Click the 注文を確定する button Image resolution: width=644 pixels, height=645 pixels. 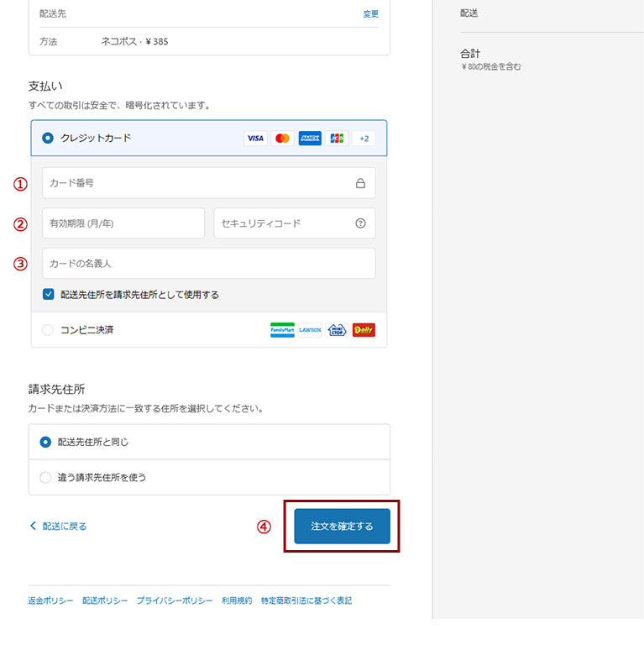(x=342, y=526)
